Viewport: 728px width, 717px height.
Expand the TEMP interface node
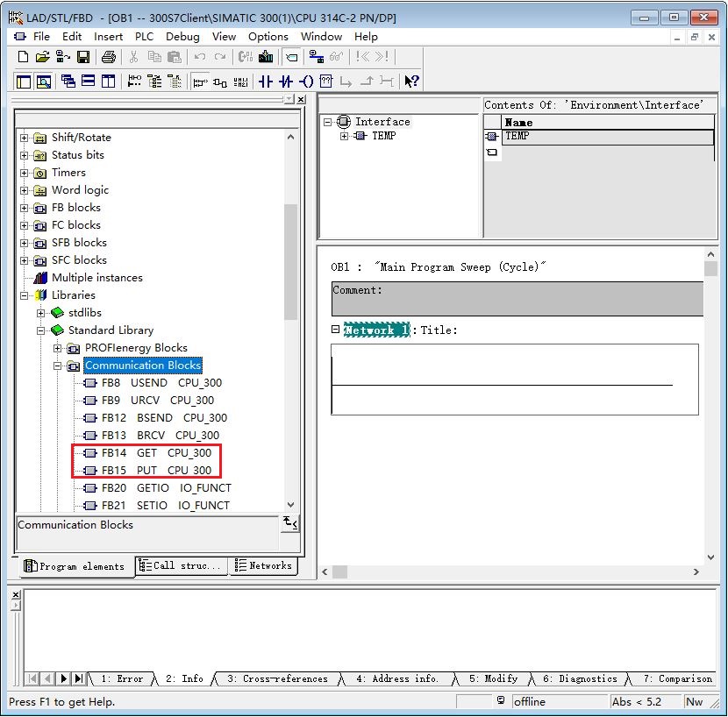click(x=344, y=137)
